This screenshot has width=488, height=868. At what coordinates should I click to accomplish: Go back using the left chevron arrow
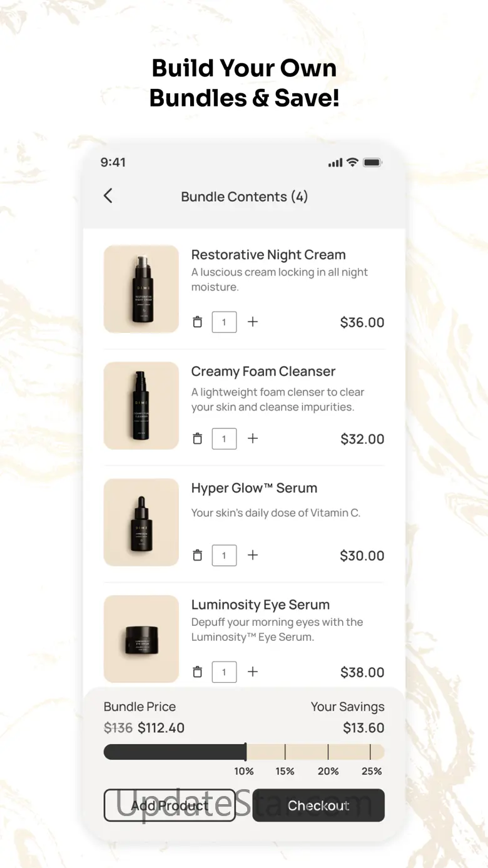point(108,196)
